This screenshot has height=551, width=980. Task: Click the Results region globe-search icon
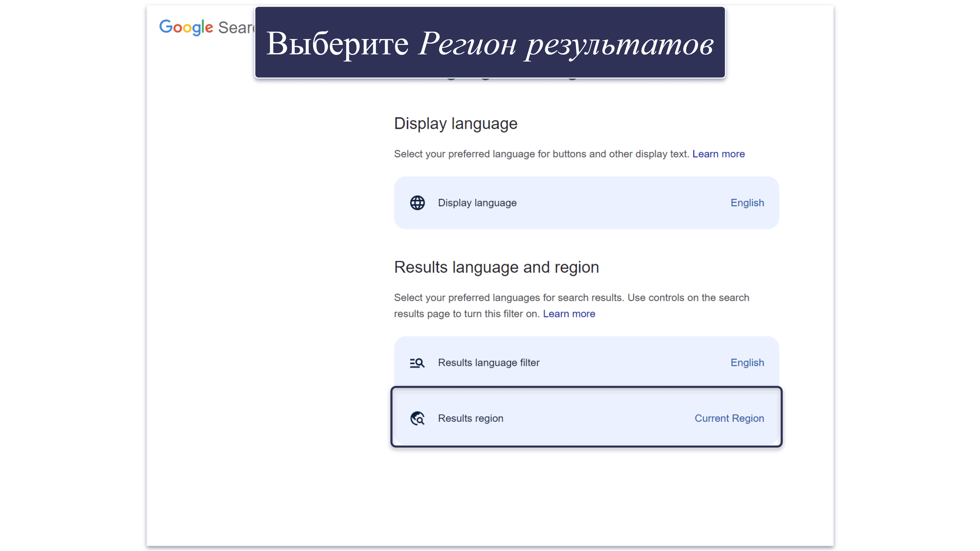pyautogui.click(x=417, y=418)
